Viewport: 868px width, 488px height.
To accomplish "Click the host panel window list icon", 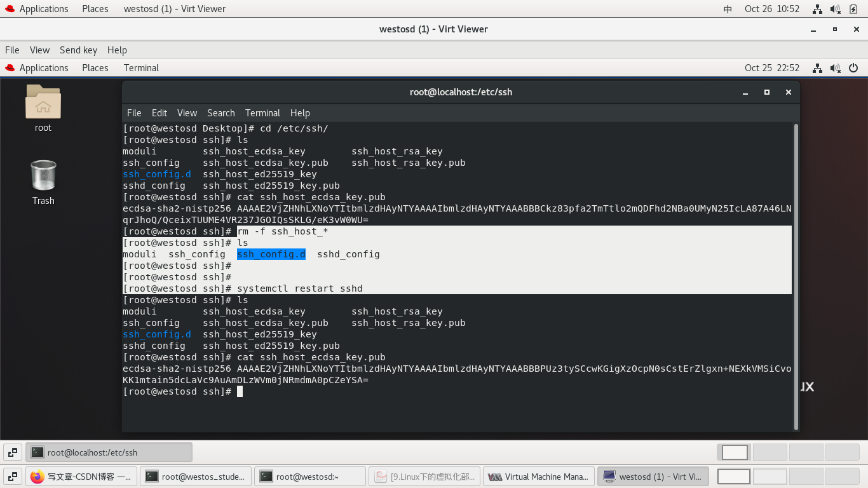I will point(13,477).
